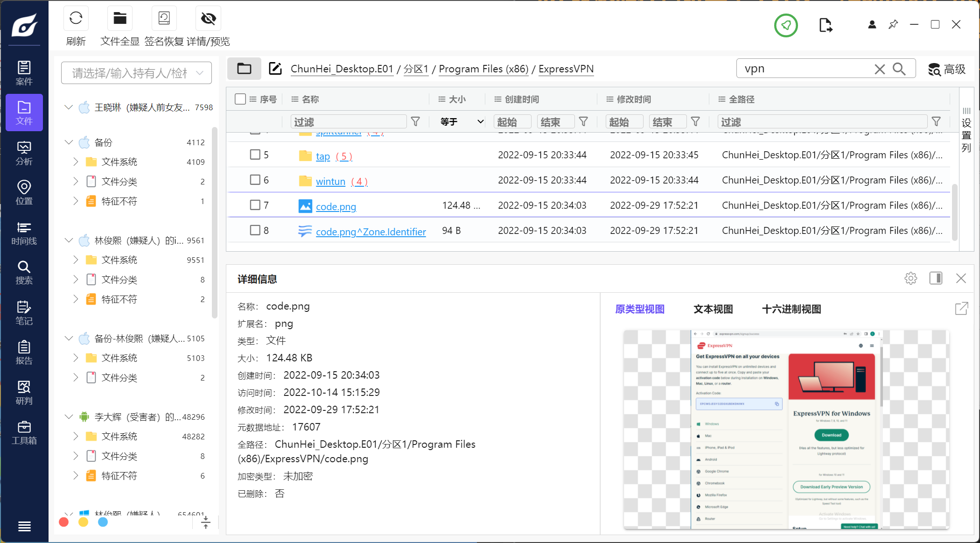Switch to 文本视图 tab
Viewport: 980px width, 543px height.
pos(713,309)
